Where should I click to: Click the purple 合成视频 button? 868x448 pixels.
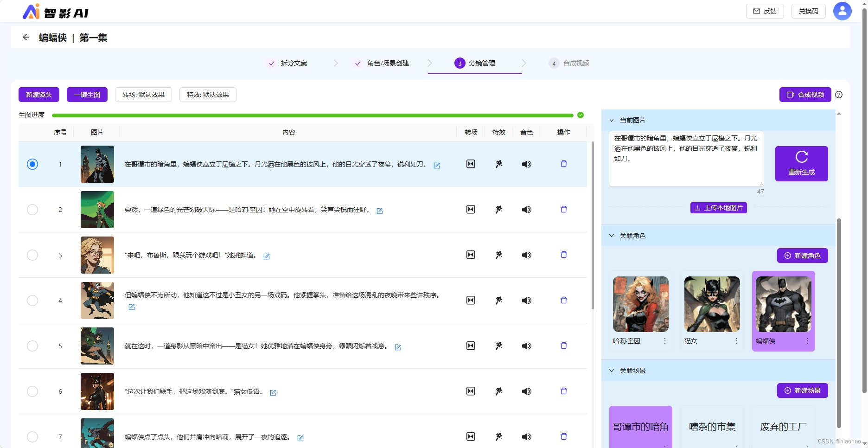(x=805, y=95)
